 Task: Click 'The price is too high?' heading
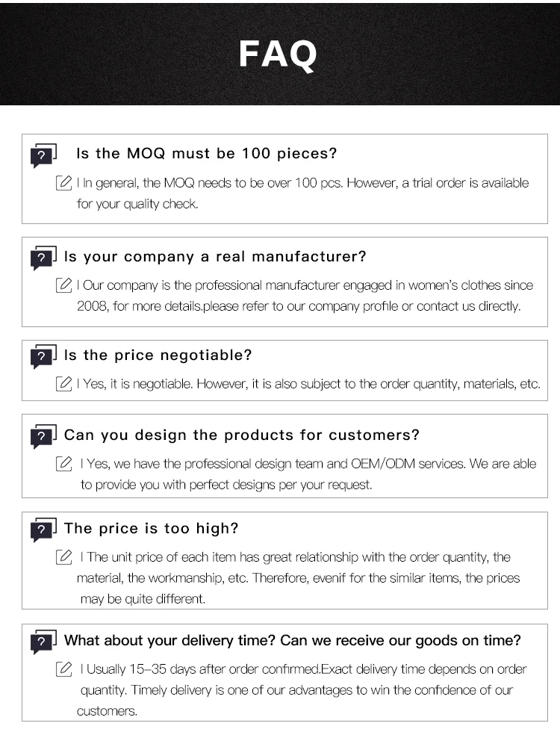pyautogui.click(x=152, y=529)
